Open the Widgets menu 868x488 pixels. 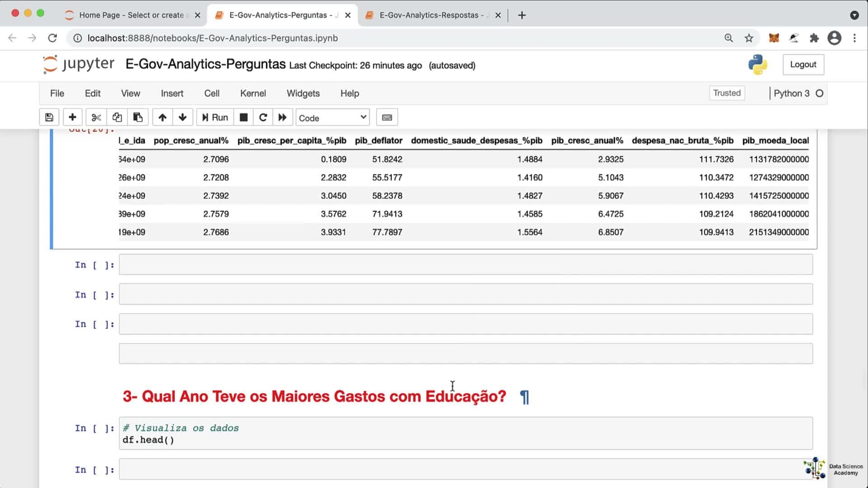tap(303, 94)
